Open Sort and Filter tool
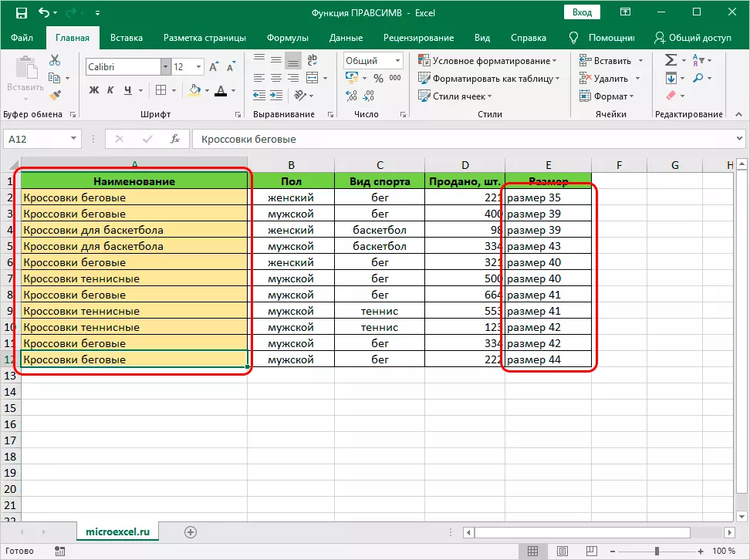750x560 pixels. [x=698, y=60]
